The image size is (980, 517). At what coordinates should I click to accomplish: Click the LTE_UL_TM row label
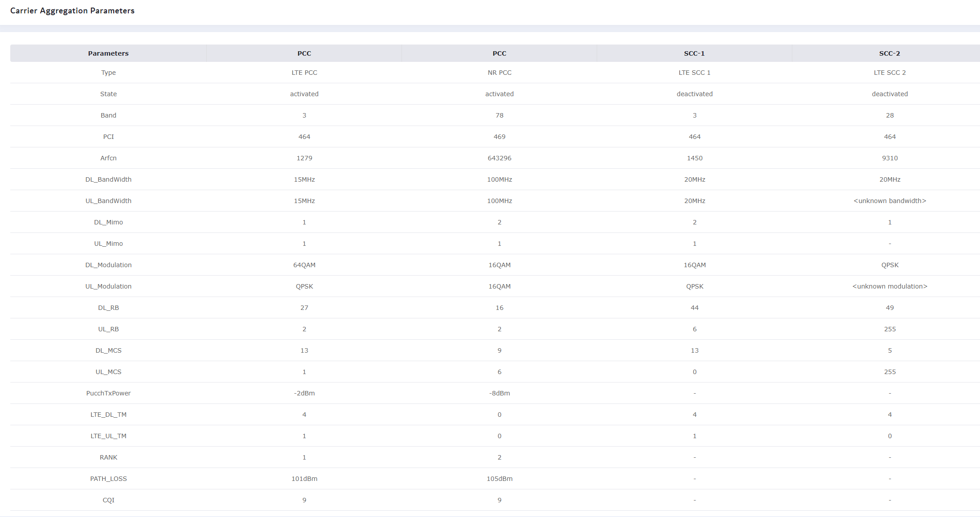(x=108, y=436)
